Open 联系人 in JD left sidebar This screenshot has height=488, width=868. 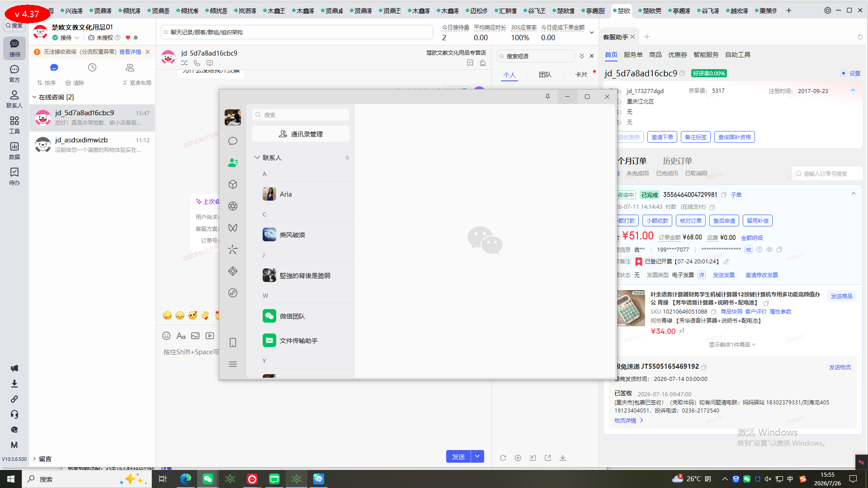pos(14,99)
